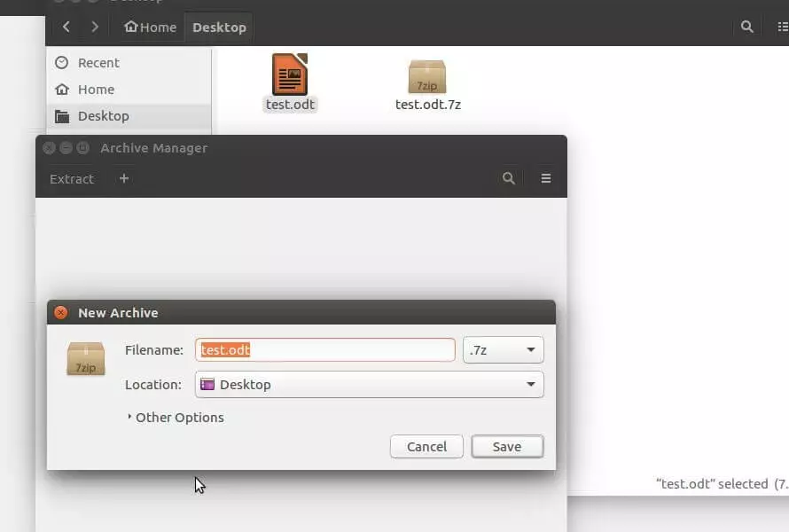Close the New Archive dialog
Viewport: 789px width, 532px height.
(60, 312)
